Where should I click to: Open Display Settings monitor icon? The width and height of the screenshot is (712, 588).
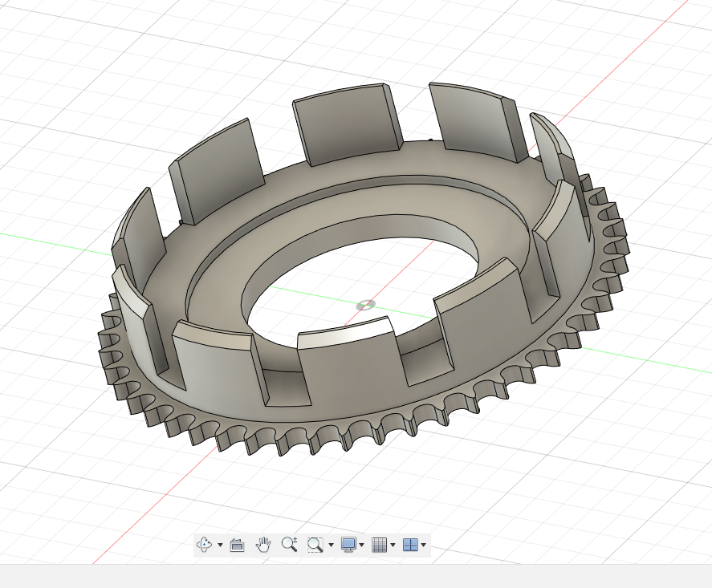[x=348, y=545]
